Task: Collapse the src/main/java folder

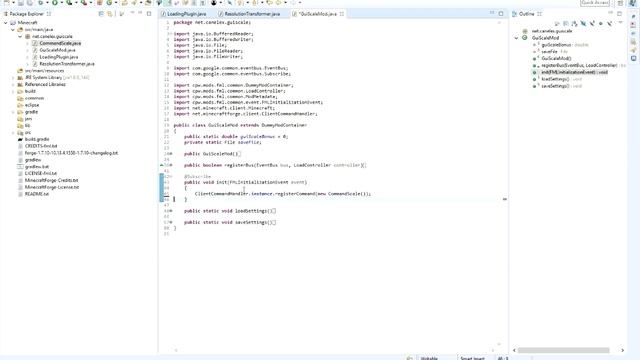Action: (13, 30)
